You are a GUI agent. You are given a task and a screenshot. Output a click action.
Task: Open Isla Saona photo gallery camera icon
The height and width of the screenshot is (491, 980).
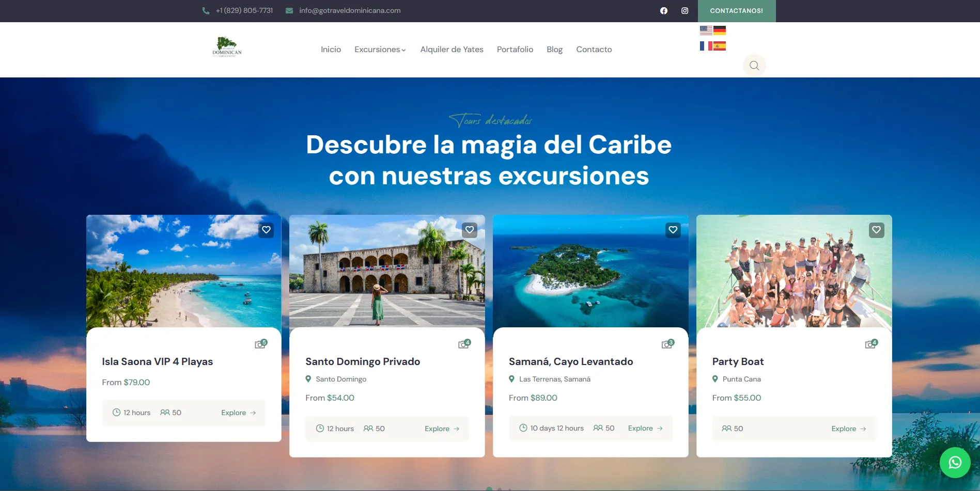pyautogui.click(x=261, y=344)
